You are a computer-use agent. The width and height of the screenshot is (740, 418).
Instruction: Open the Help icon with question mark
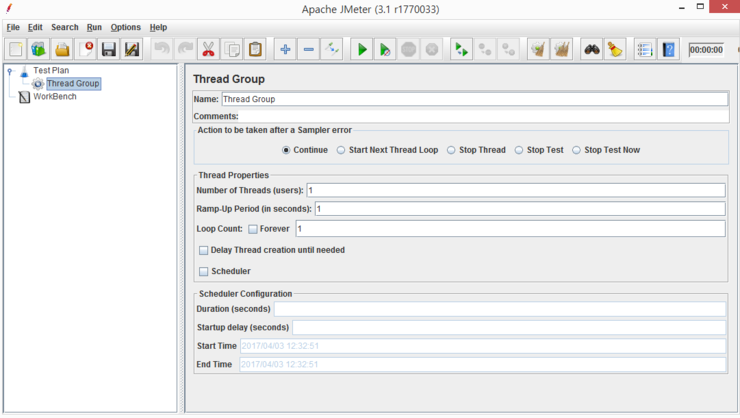(x=669, y=49)
